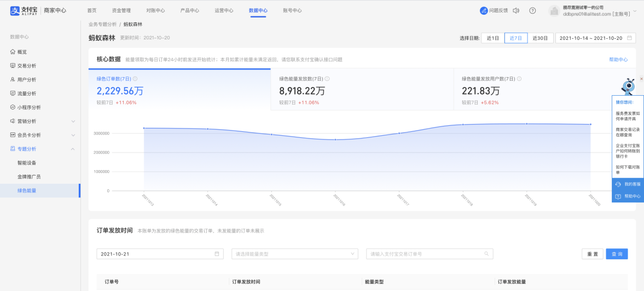Select the 绿色能量发放数(7日) card
The height and width of the screenshot is (291, 644).
pos(362,90)
